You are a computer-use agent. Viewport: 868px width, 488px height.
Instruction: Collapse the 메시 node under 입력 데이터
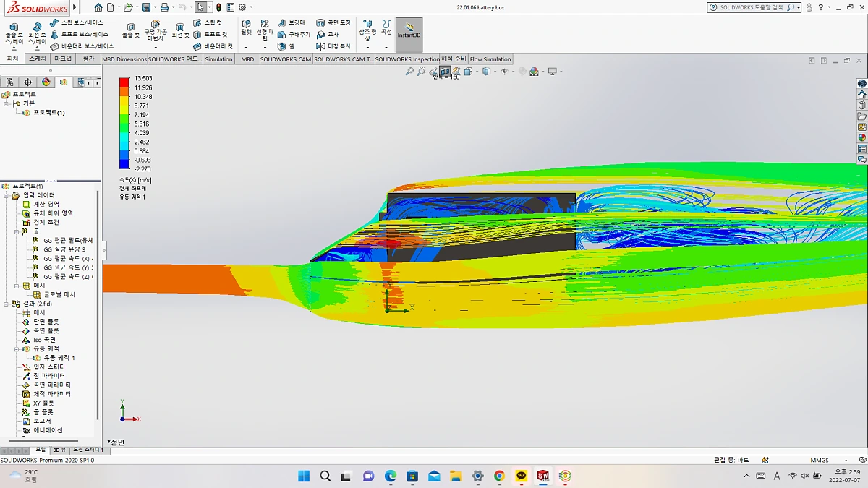click(16, 286)
